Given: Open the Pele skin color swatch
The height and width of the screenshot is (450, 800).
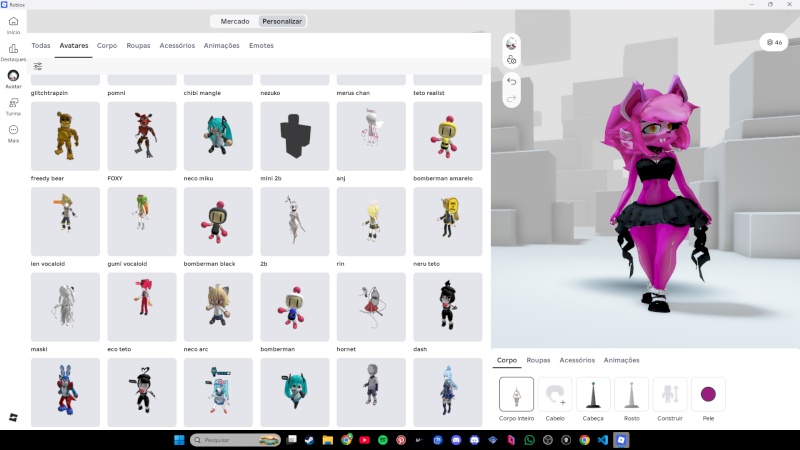Looking at the screenshot, I should (x=708, y=396).
